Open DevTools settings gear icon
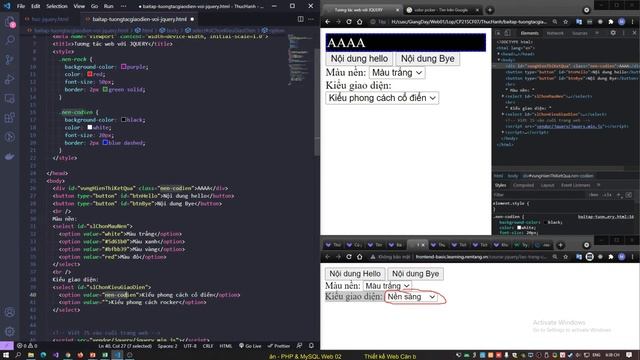The height and width of the screenshot is (360, 640). [x=613, y=33]
